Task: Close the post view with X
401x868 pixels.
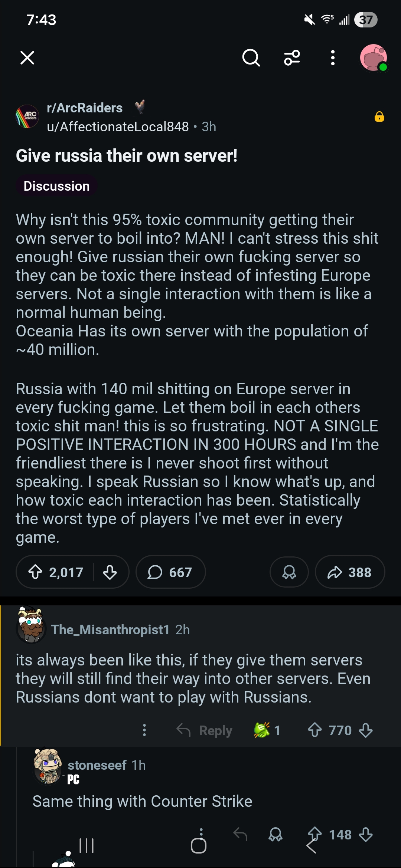Action: point(27,58)
